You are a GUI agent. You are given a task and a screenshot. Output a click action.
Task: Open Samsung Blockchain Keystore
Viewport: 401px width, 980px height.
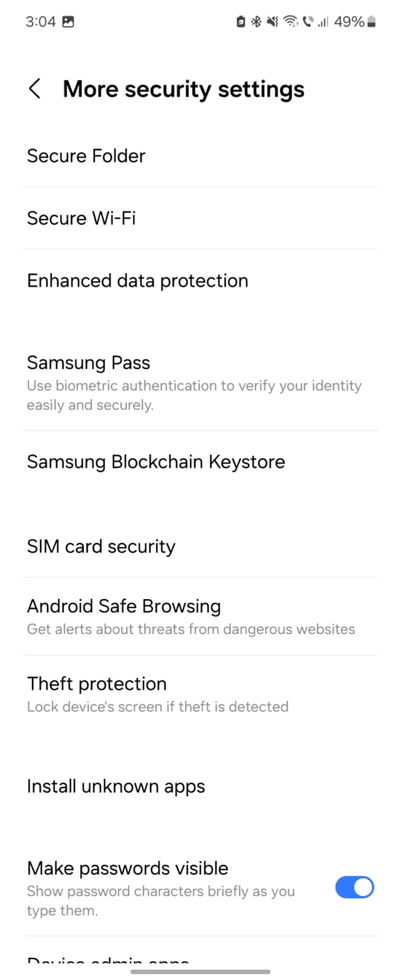(x=156, y=462)
